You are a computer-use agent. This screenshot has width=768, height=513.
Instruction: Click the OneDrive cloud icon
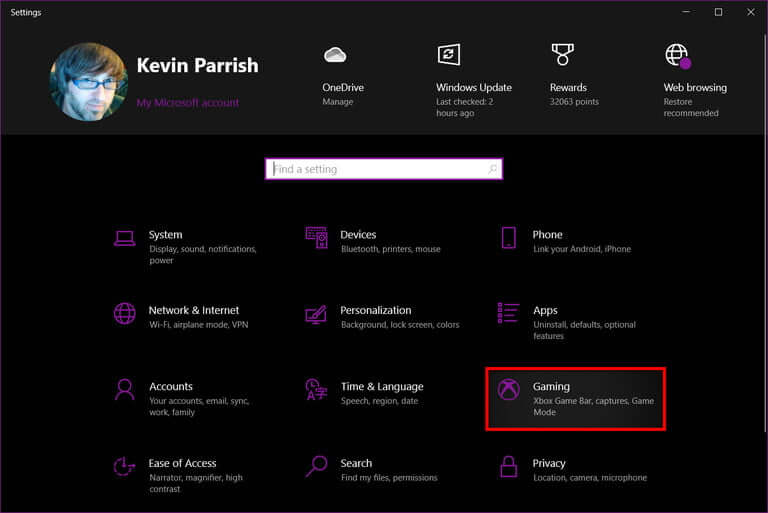[x=335, y=54]
